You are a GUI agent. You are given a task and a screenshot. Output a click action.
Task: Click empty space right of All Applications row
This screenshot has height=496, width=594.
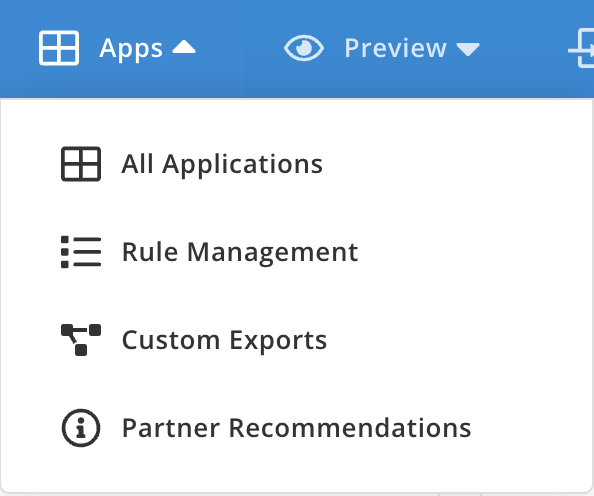click(455, 164)
